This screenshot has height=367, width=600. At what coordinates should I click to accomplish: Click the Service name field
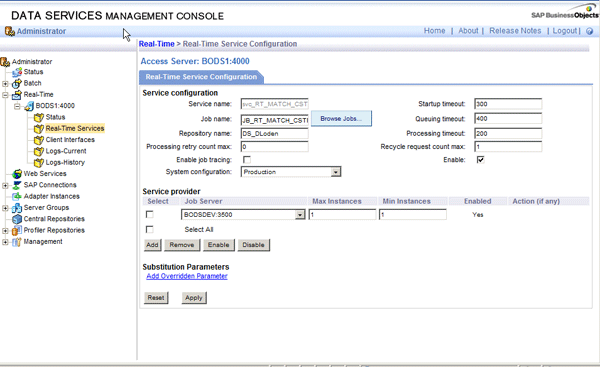click(x=274, y=104)
